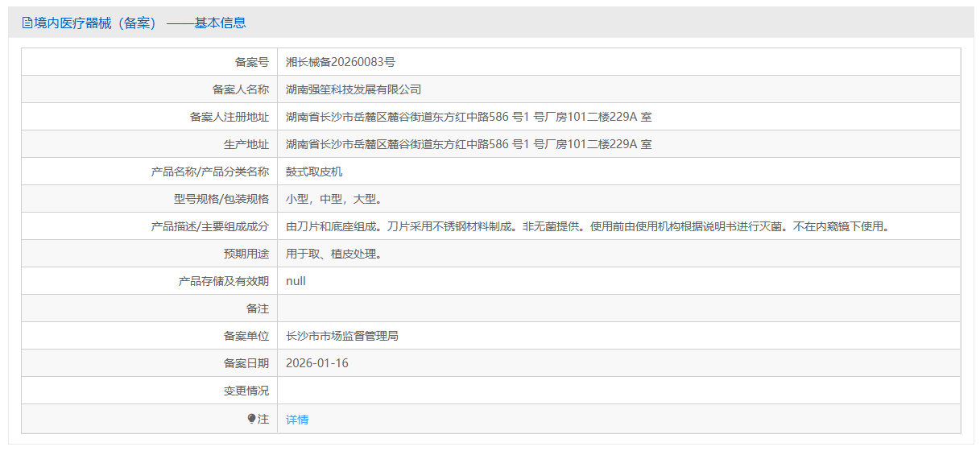980x451 pixels.
Task: Click the specification value 小型，中型，大型。
Action: tap(334, 199)
